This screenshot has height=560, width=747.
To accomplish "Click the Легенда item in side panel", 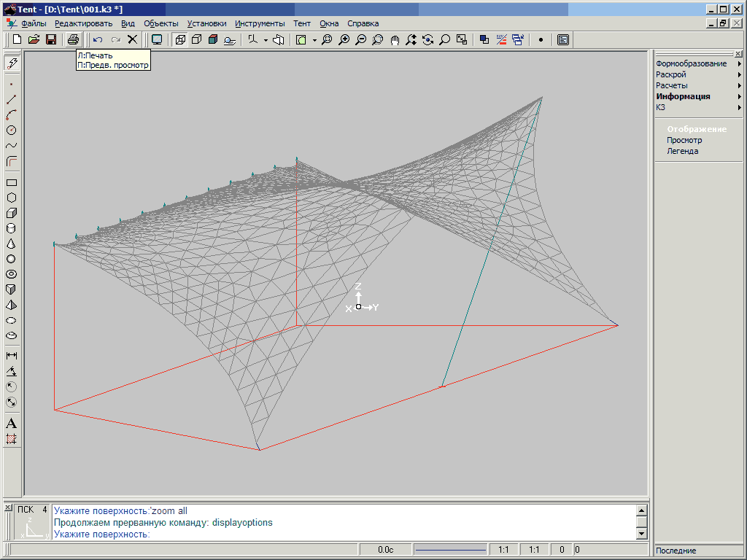I will 682,151.
